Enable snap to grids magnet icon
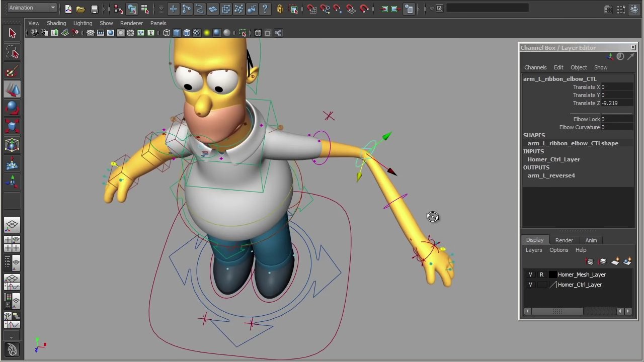This screenshot has width=644, height=362. pos(312,9)
